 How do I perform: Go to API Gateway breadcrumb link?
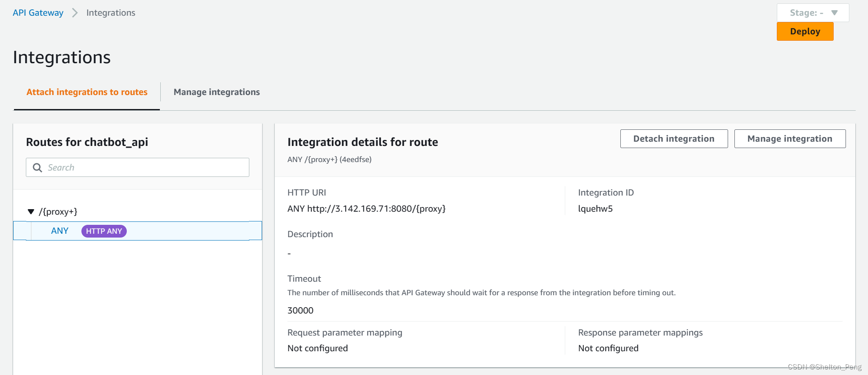point(38,13)
